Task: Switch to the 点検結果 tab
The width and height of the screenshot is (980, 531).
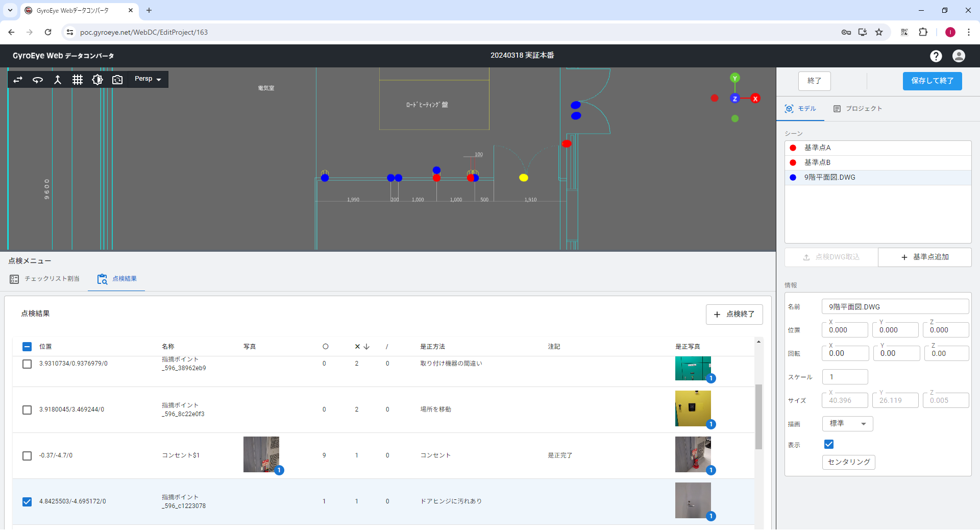Action: click(x=117, y=279)
